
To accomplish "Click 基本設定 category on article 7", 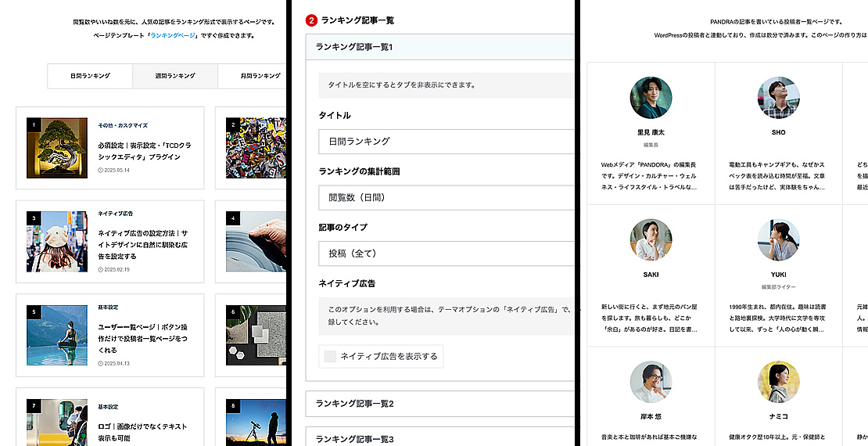I will (x=108, y=407).
